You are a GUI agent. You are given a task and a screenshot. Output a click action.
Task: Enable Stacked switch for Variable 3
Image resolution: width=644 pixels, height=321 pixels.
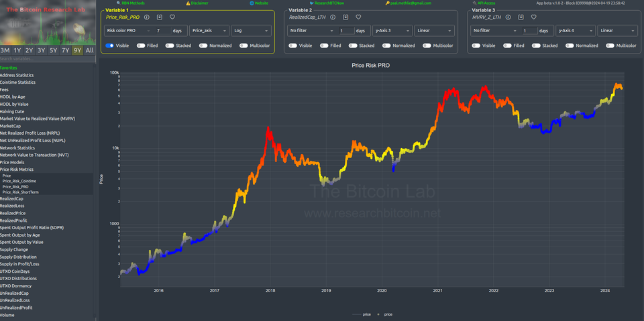[536, 46]
